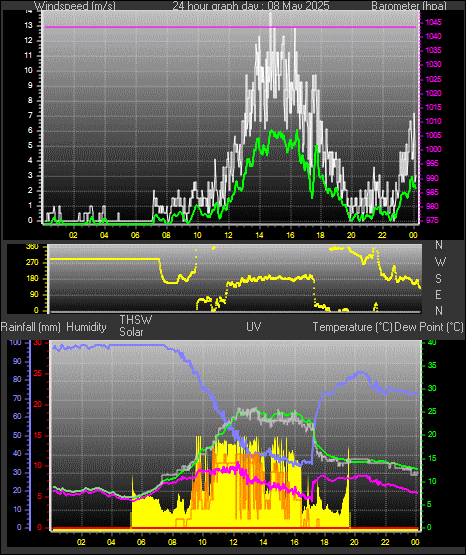466x555 pixels.
Task: Click the "Temperature (°C)" legend label
Action: click(352, 327)
